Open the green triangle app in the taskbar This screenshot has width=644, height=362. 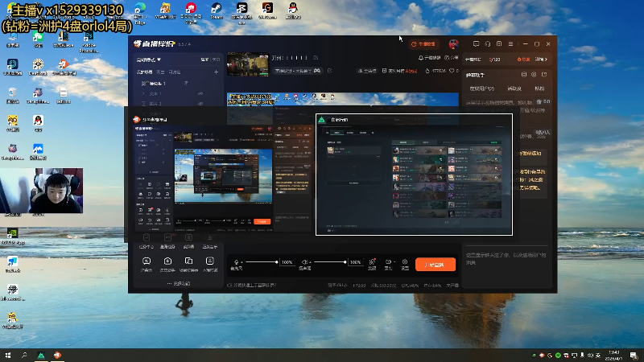41,355
